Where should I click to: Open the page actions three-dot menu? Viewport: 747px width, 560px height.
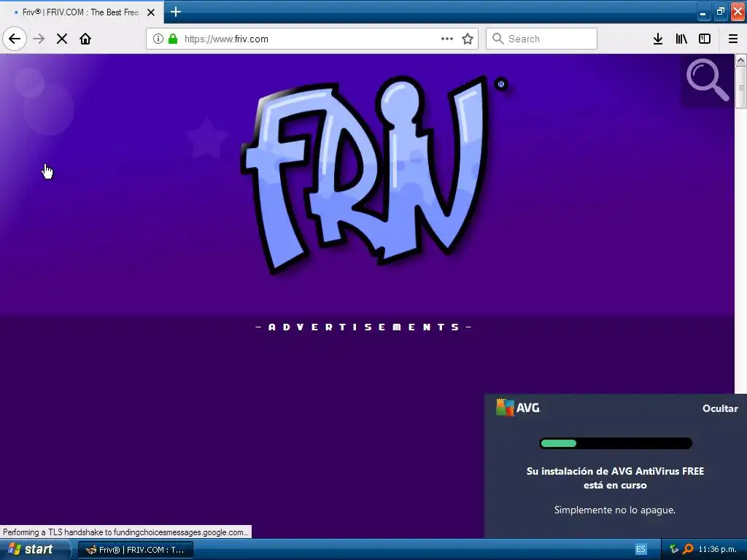click(447, 39)
